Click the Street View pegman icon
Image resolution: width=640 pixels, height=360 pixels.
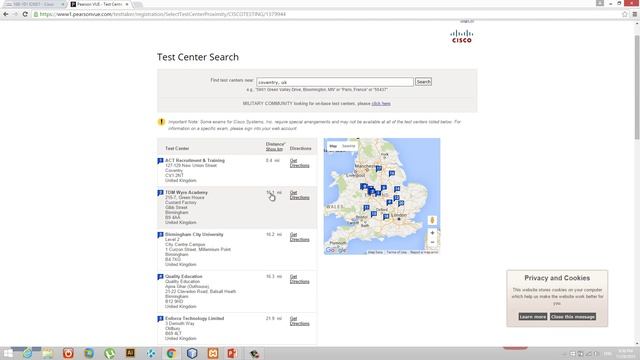point(432,220)
